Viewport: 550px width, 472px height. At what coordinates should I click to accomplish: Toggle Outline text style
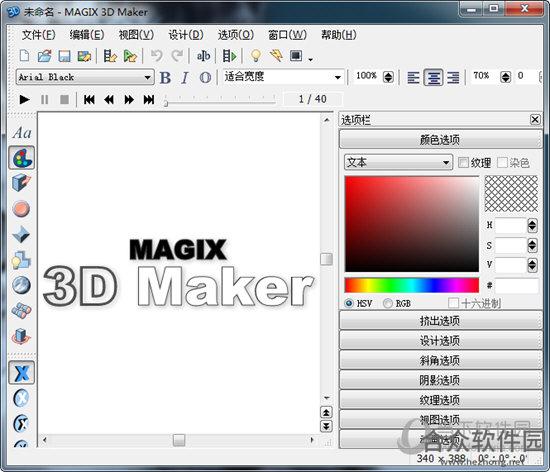tap(205, 77)
